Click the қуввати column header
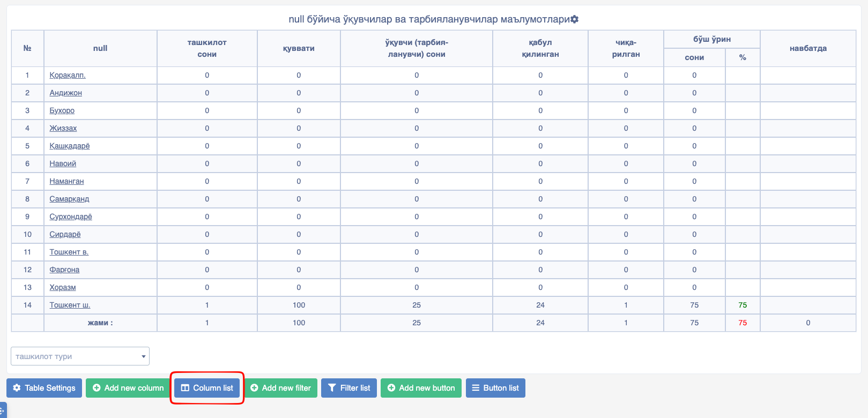 point(299,48)
